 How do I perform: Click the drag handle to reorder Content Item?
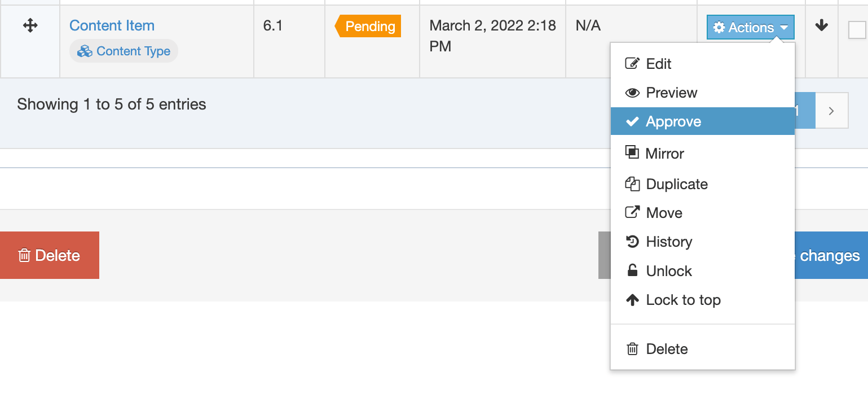point(30,25)
